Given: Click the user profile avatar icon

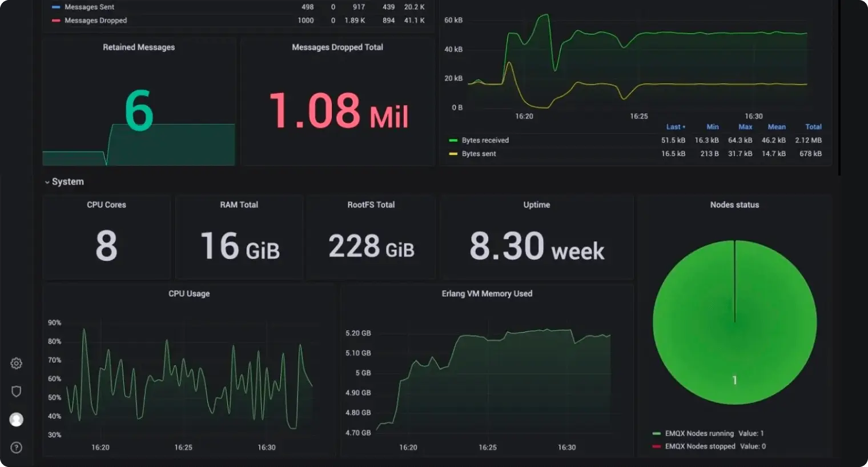Looking at the screenshot, I should click(x=17, y=420).
